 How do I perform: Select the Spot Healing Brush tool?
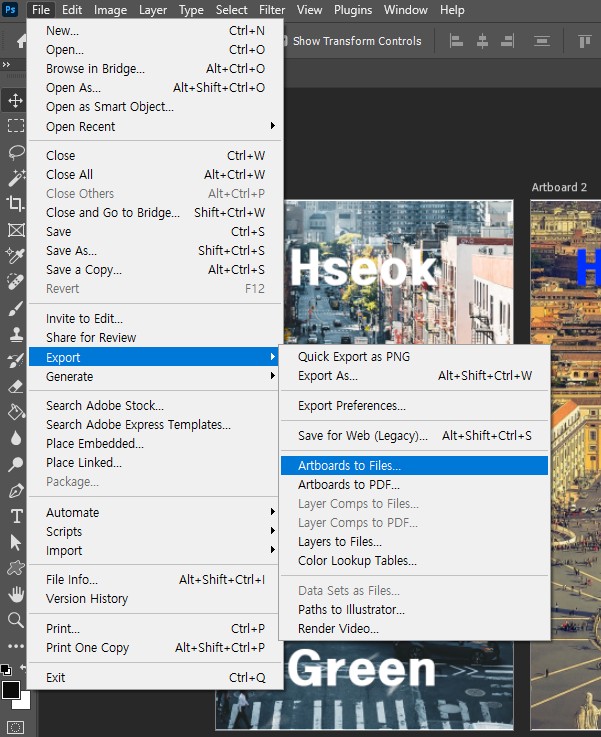[x=16, y=282]
